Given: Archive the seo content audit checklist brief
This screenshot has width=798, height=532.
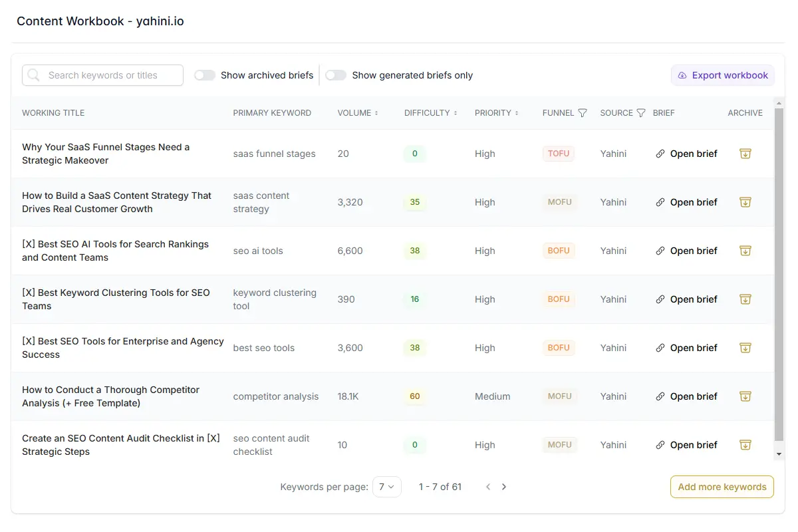Looking at the screenshot, I should (745, 445).
